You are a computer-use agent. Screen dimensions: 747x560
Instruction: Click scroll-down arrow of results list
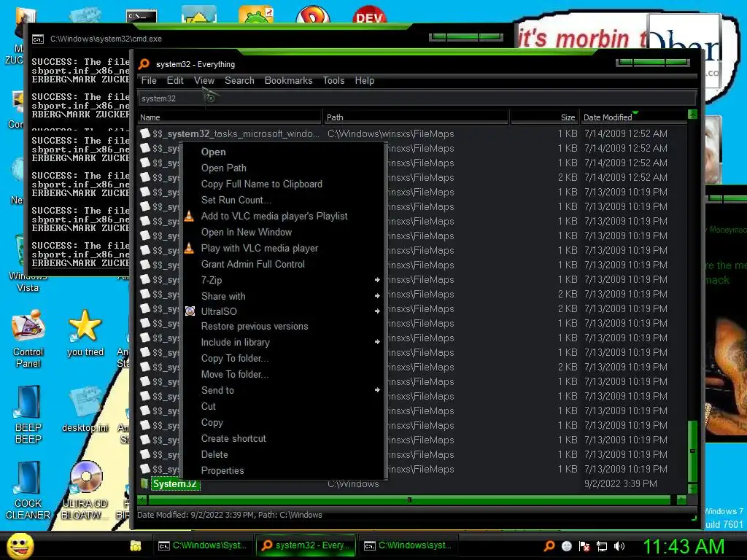pos(692,489)
